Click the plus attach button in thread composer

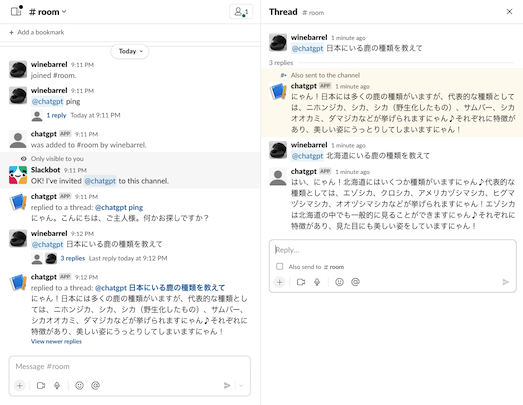click(280, 282)
